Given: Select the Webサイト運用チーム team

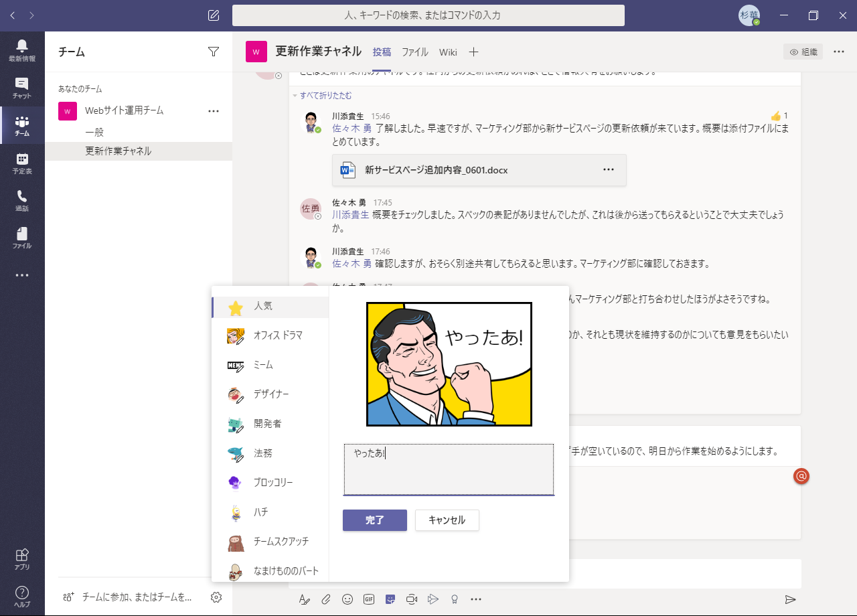Looking at the screenshot, I should 125,110.
